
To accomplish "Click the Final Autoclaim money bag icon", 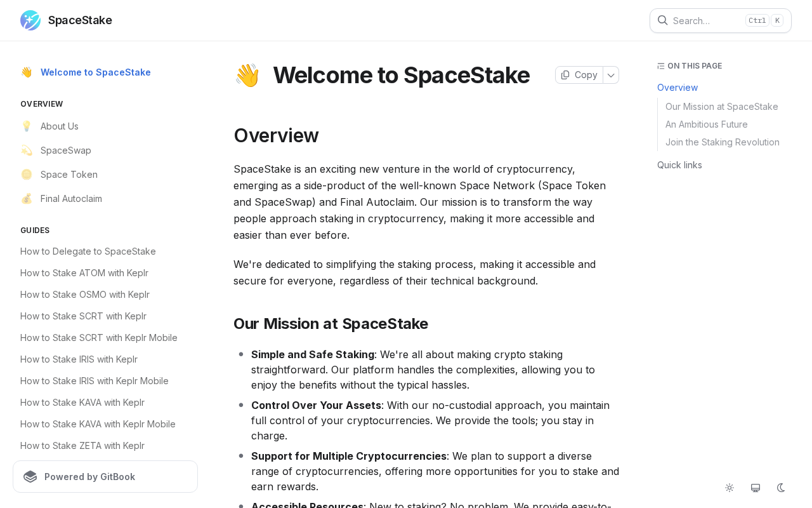I will point(26,199).
